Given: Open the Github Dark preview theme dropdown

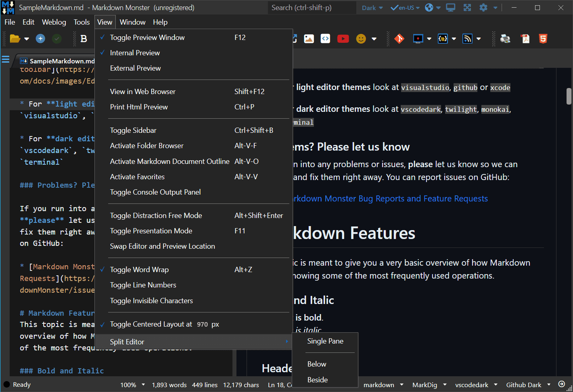Looking at the screenshot, I should click(528, 385).
